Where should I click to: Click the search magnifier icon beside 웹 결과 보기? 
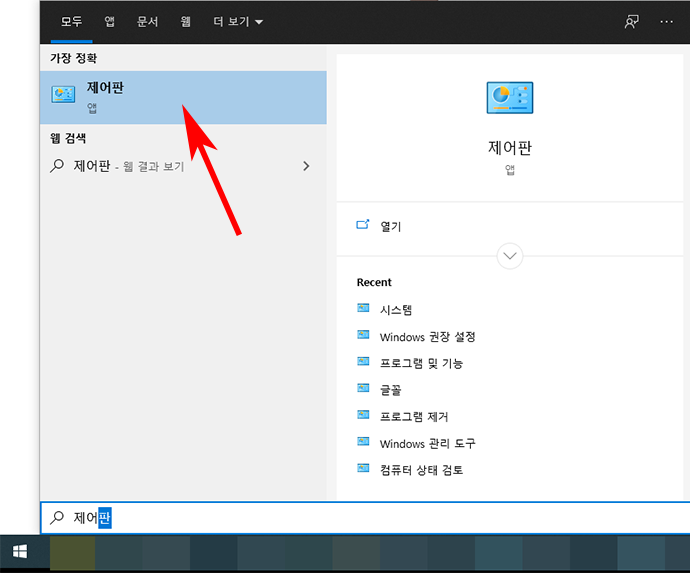(57, 166)
